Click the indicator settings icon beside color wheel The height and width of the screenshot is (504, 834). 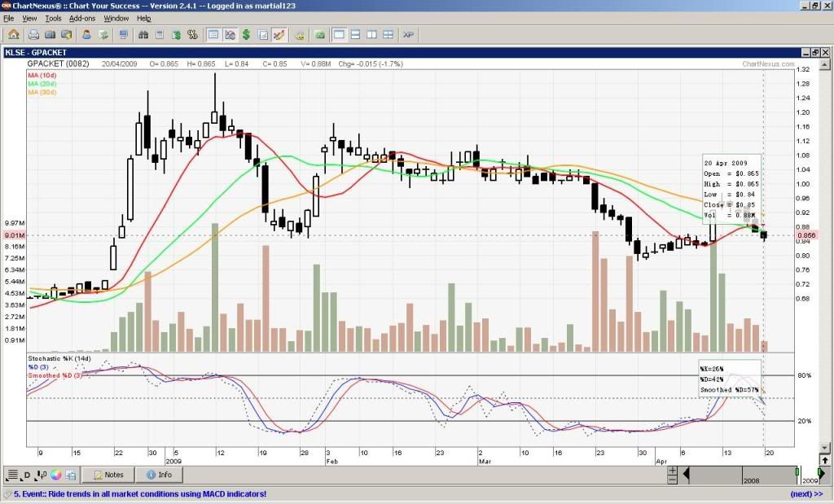point(71,475)
